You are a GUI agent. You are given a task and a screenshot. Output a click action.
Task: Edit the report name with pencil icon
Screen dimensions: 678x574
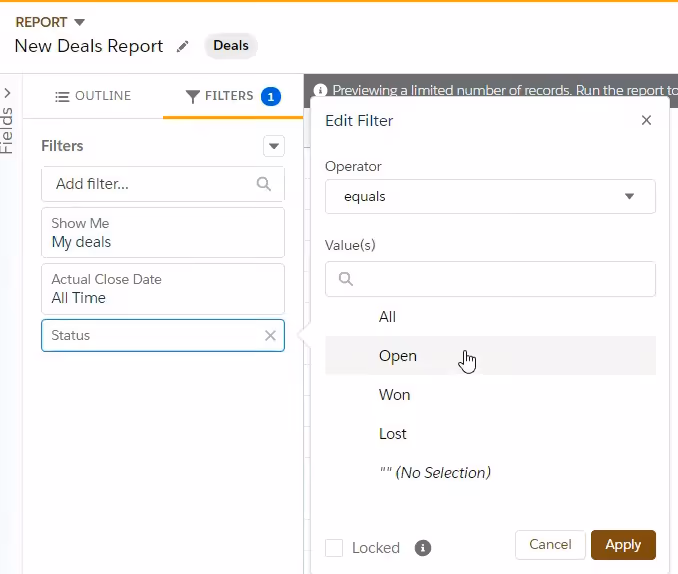182,46
